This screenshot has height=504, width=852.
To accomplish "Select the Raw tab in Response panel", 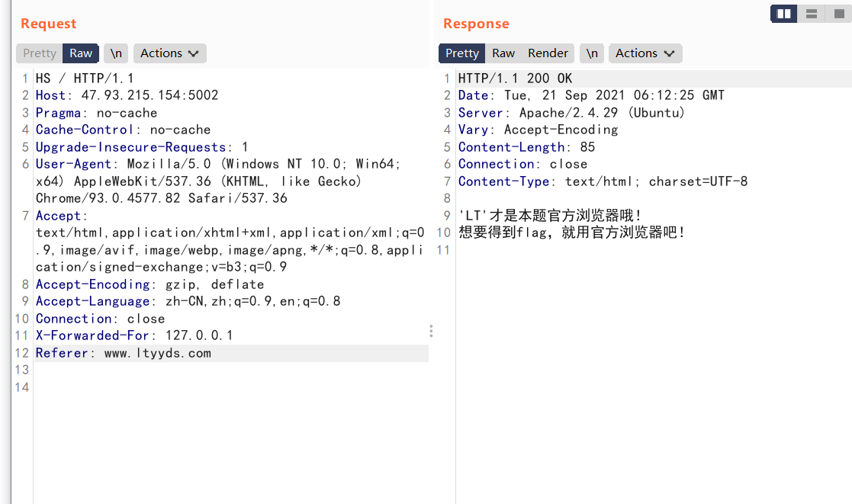I will point(503,53).
